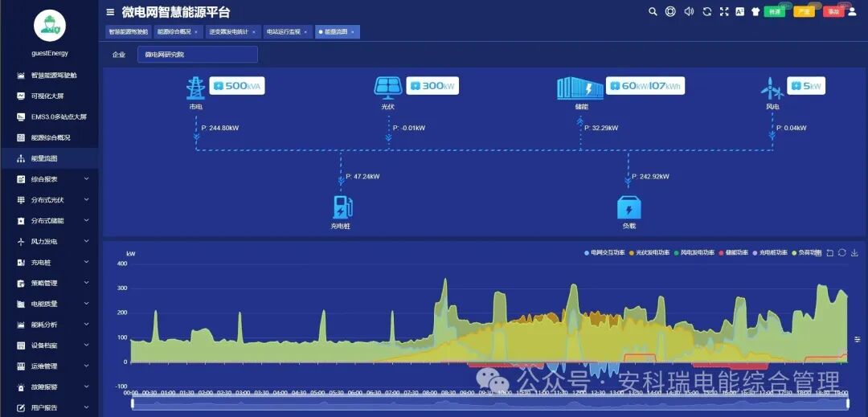This screenshot has height=417, width=868.
Task: Open 可视化大屏 in sidebar
Action: [50, 96]
